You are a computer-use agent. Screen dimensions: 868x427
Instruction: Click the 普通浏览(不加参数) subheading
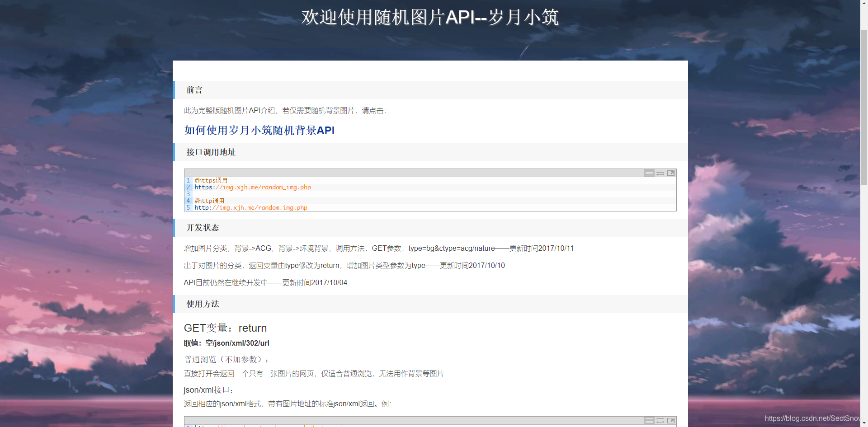[x=226, y=360]
